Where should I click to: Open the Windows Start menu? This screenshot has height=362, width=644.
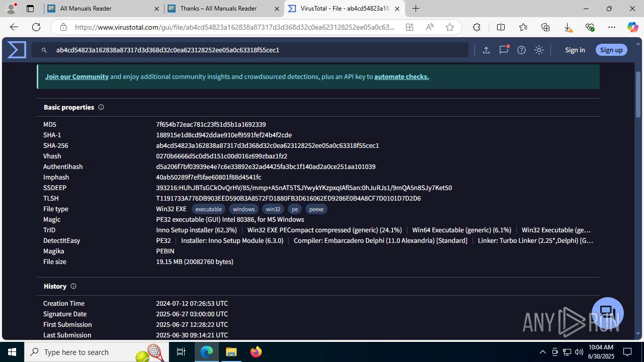click(x=12, y=352)
